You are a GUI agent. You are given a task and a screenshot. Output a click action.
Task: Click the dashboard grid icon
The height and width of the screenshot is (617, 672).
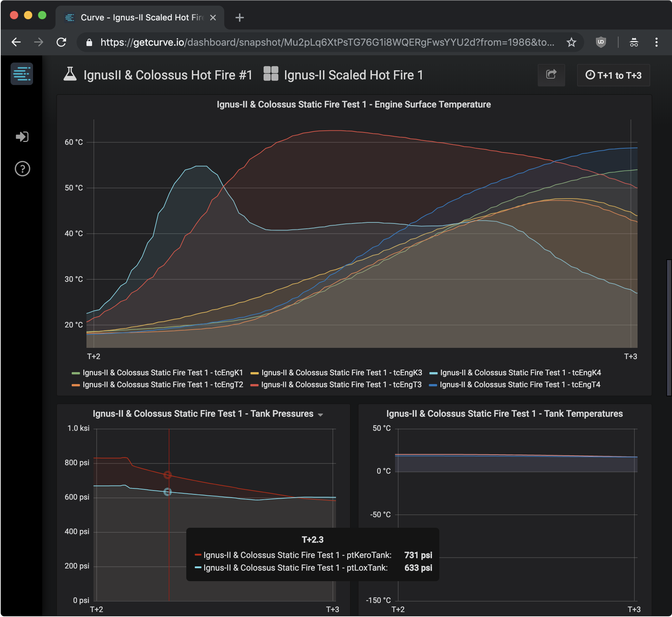(x=271, y=74)
